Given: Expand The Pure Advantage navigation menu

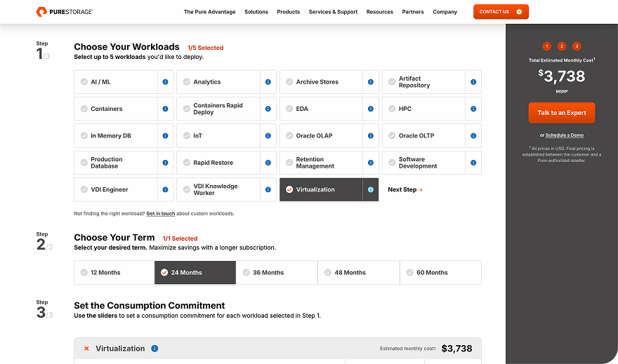Looking at the screenshot, I should [x=209, y=12].
